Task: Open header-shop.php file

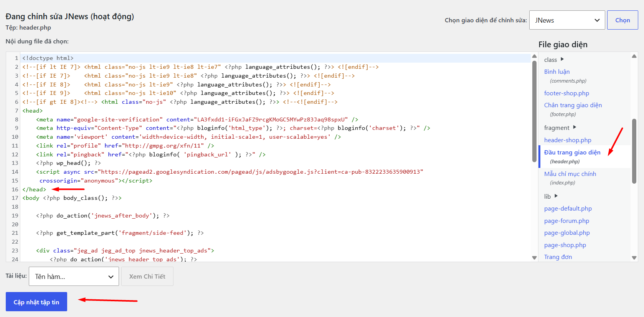Action: 568,140
